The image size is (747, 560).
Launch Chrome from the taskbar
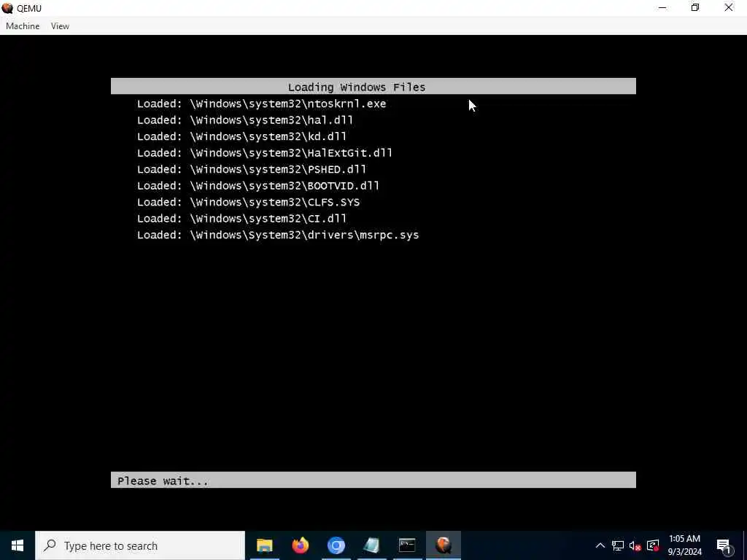(336, 545)
